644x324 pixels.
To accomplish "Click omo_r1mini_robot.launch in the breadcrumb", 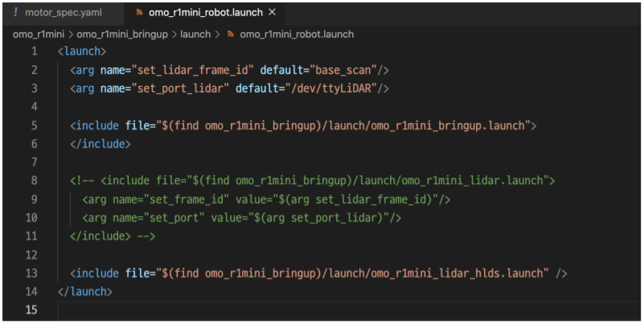I will (x=297, y=34).
